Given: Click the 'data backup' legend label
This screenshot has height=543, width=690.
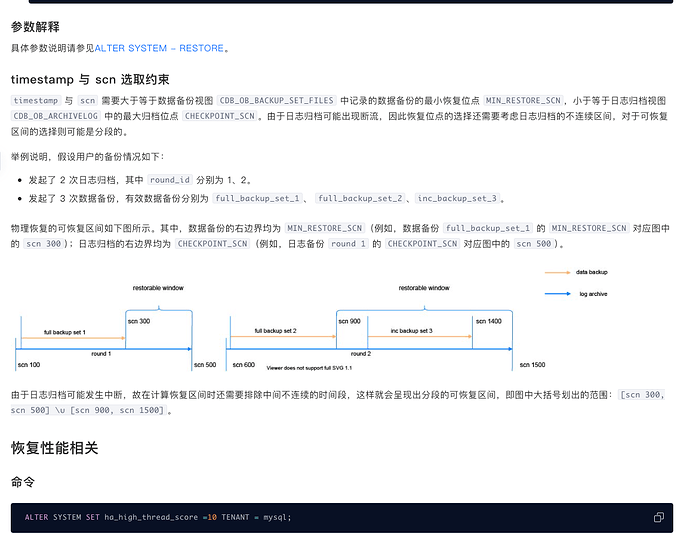Looking at the screenshot, I should tap(591, 272).
